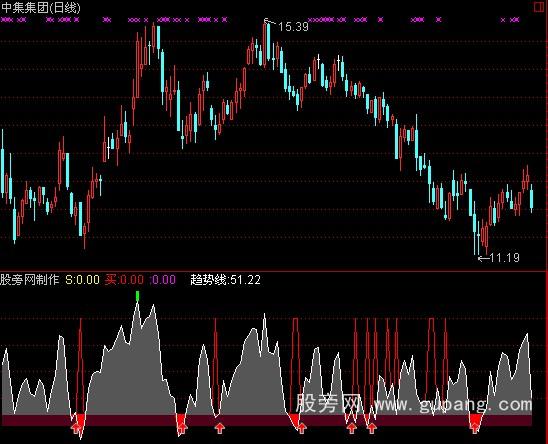Click the red square icon at top-right corner
The height and width of the screenshot is (444, 548).
click(x=540, y=7)
